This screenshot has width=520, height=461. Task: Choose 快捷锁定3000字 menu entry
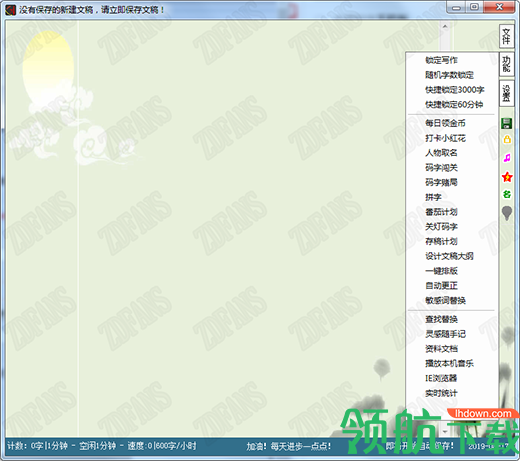(x=455, y=90)
